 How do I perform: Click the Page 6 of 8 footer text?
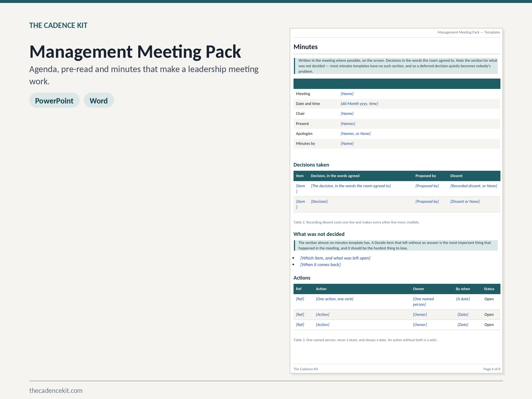point(492,369)
